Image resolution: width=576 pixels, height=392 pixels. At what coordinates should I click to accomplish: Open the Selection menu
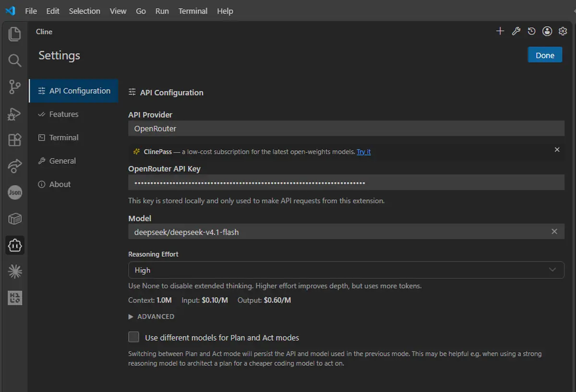click(x=84, y=11)
